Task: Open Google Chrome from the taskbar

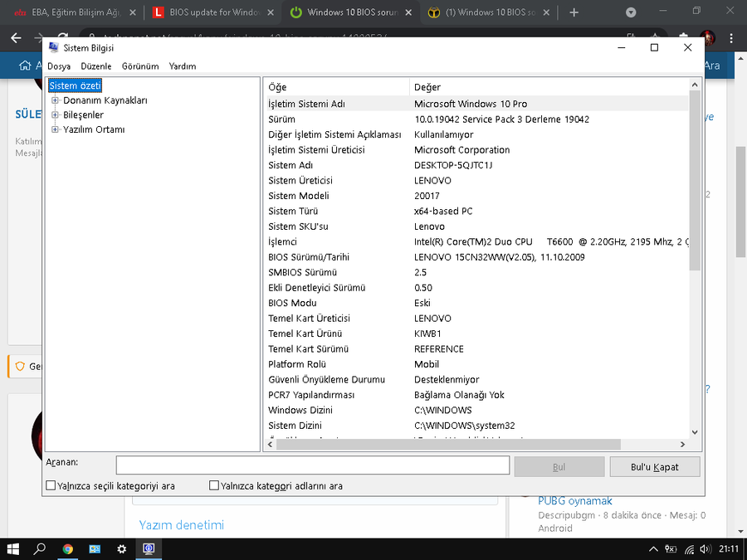Action: click(68, 548)
